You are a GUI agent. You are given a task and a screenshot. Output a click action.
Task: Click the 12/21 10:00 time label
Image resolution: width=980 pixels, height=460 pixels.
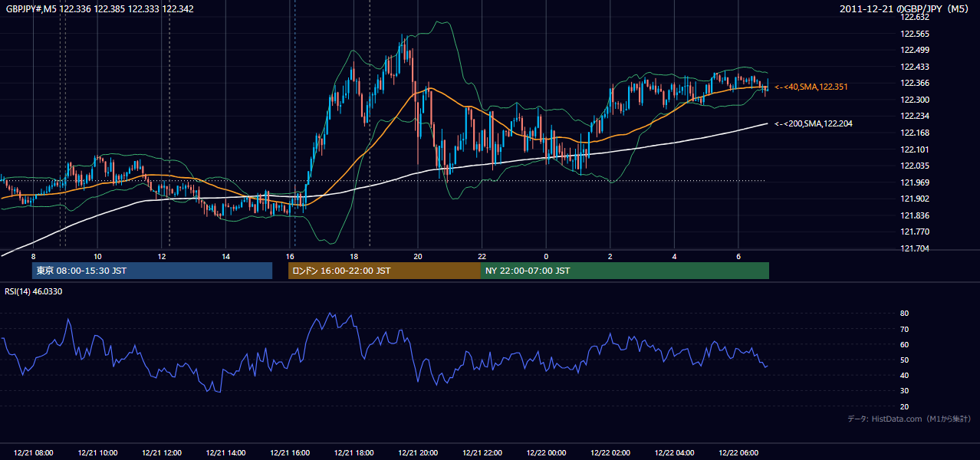(x=97, y=453)
